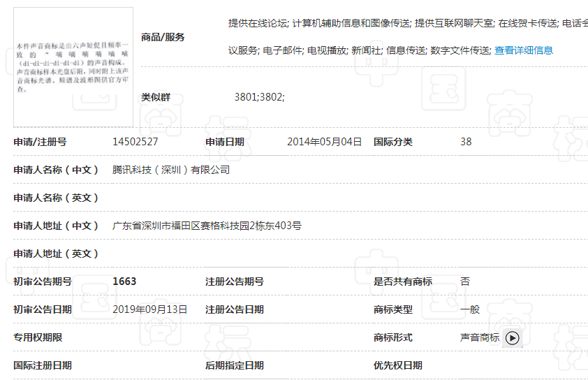Select preliminary announcement date 2019年09月13日
Viewport: 588px width, 380px height.
(150, 309)
